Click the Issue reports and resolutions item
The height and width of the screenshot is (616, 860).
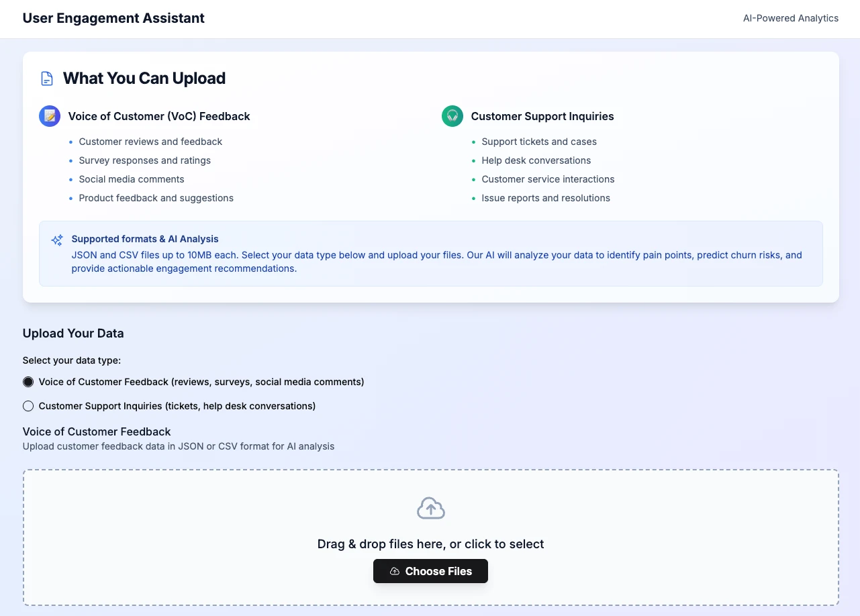(x=545, y=198)
